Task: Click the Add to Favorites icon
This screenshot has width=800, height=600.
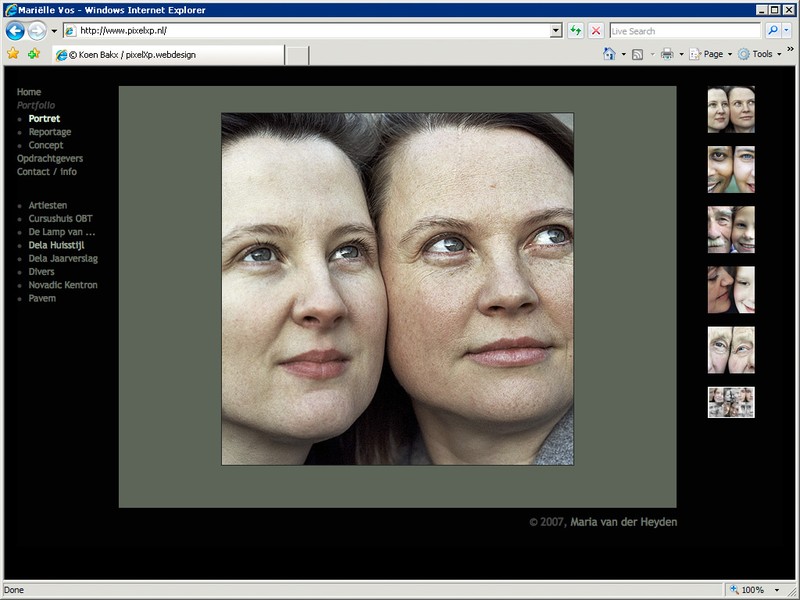Action: tap(34, 54)
